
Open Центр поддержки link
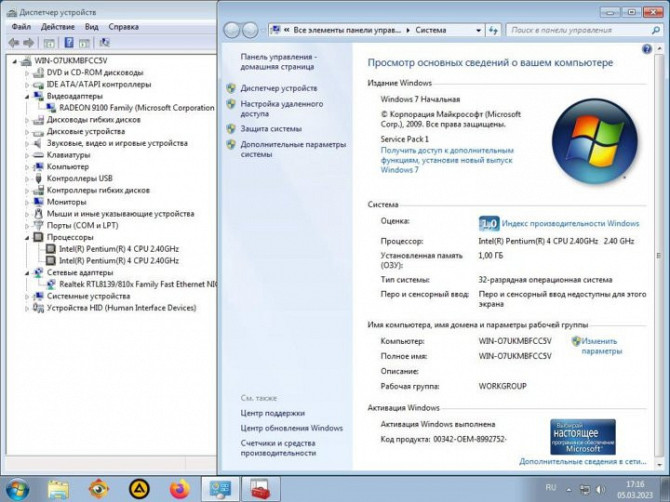point(273,413)
